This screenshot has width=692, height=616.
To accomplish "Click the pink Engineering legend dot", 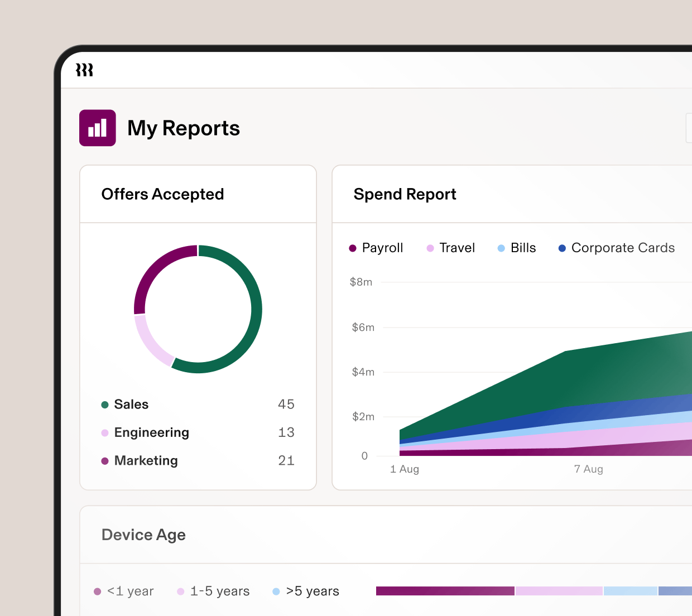I will (104, 432).
